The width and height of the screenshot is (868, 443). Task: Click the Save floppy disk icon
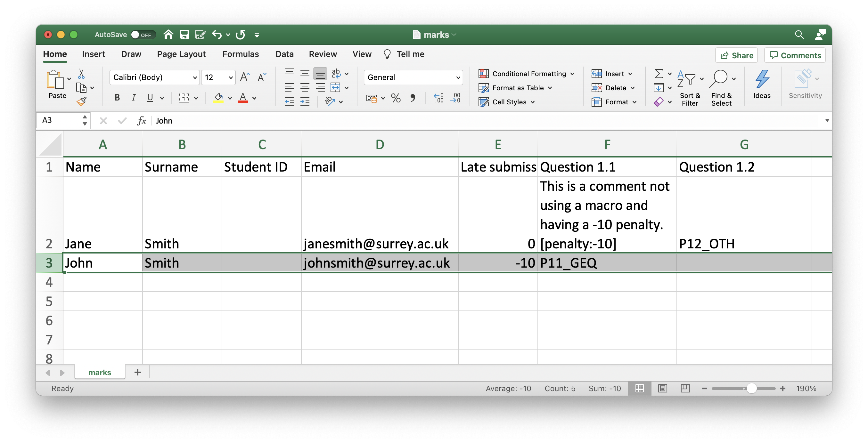(x=184, y=34)
